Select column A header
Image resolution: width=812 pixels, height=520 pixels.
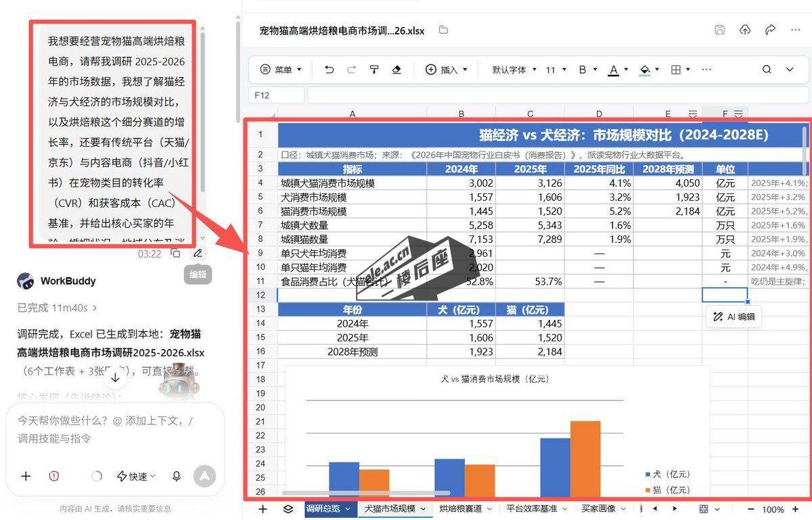[352, 114]
